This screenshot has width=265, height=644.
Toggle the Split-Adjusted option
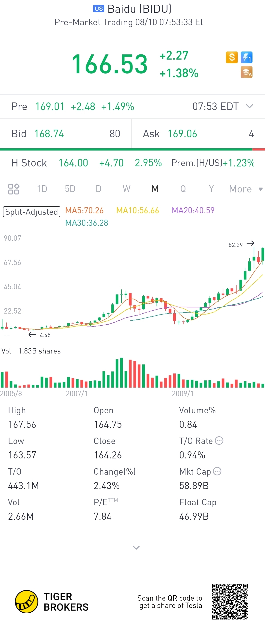pos(31,212)
